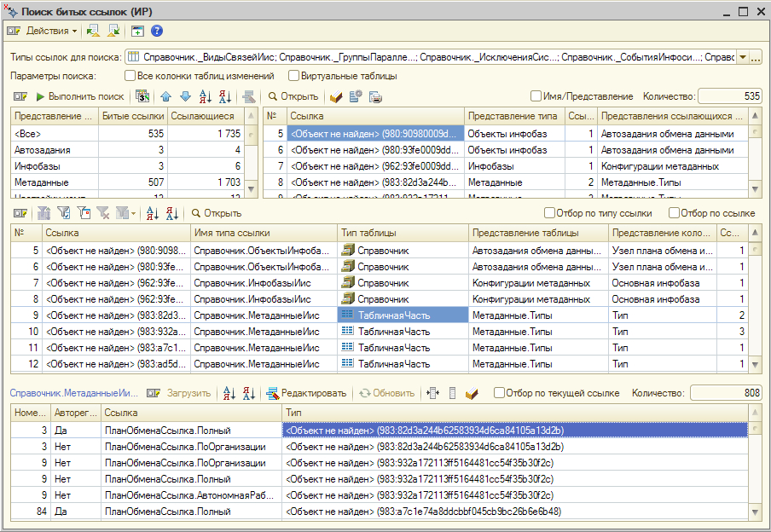Sort descending in the middle table toolbar
This screenshot has height=532, width=771.
click(x=172, y=213)
